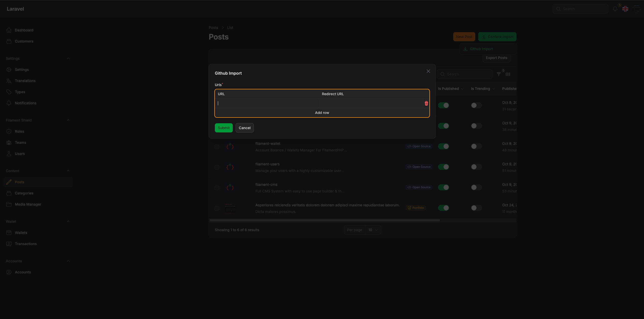Toggle table columns icon

tap(508, 74)
